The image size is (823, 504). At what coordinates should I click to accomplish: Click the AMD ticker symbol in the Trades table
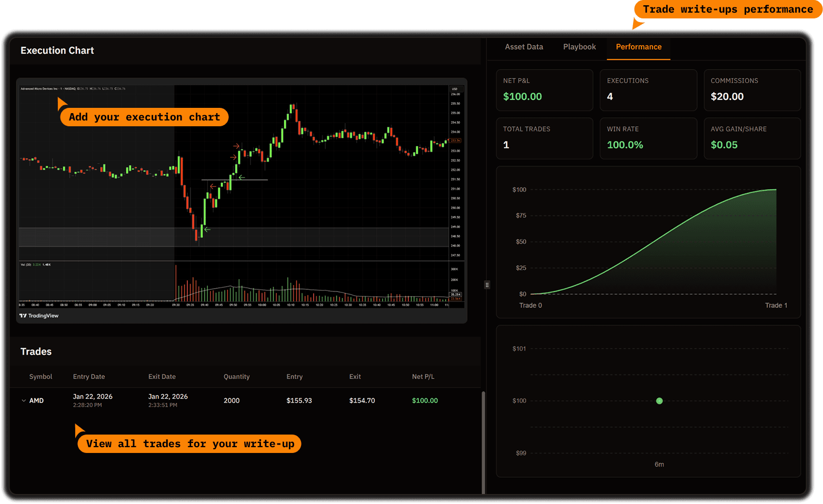coord(37,400)
